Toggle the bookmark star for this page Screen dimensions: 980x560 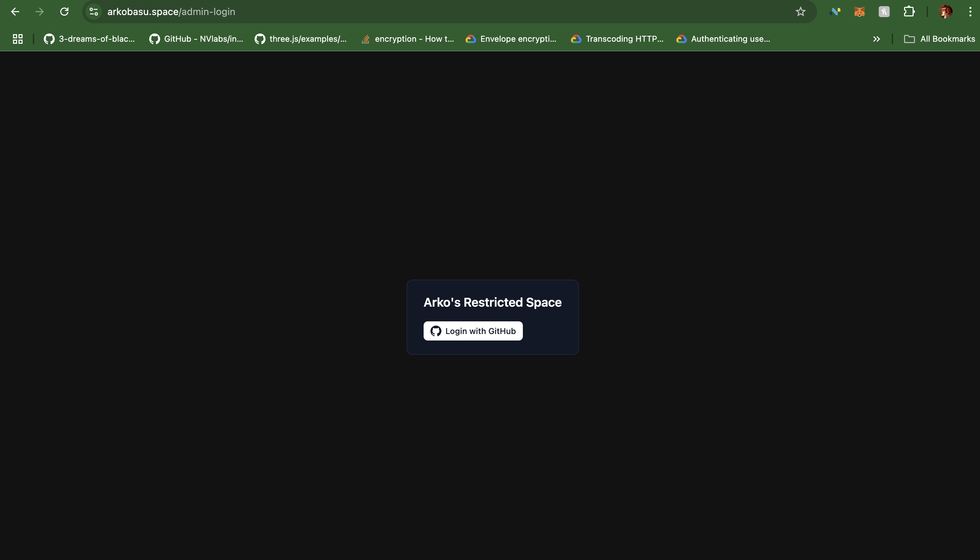coord(801,12)
